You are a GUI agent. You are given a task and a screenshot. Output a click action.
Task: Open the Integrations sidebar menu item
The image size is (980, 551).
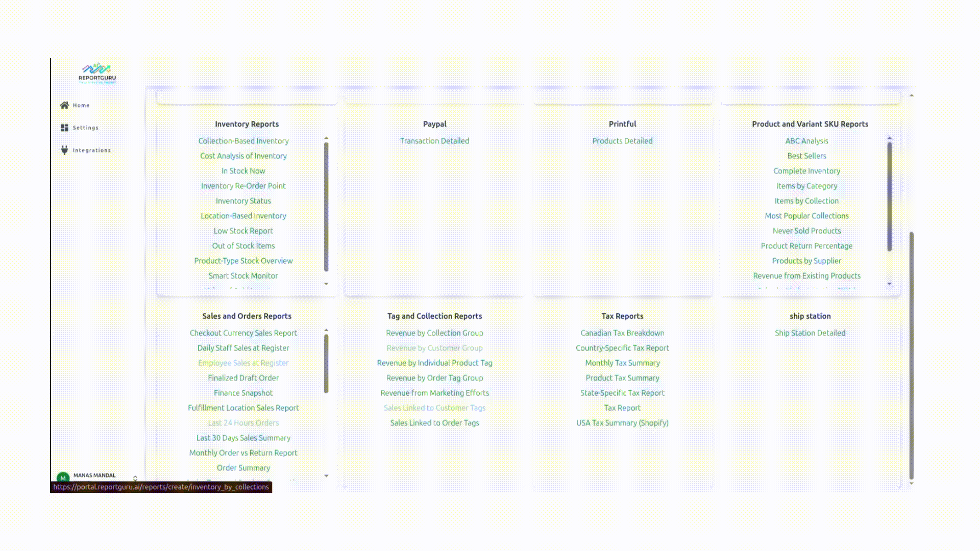tap(91, 150)
